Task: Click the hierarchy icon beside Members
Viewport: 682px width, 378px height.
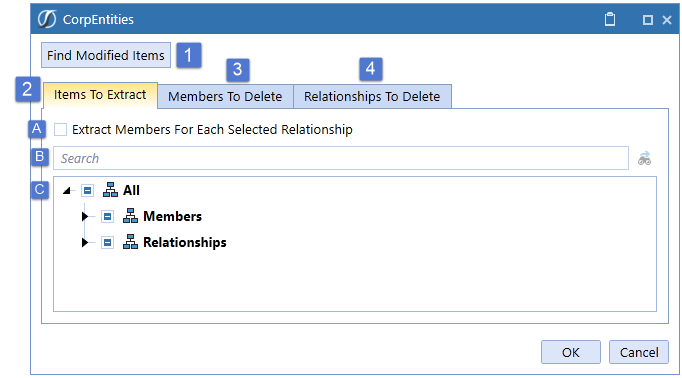Action: [130, 216]
